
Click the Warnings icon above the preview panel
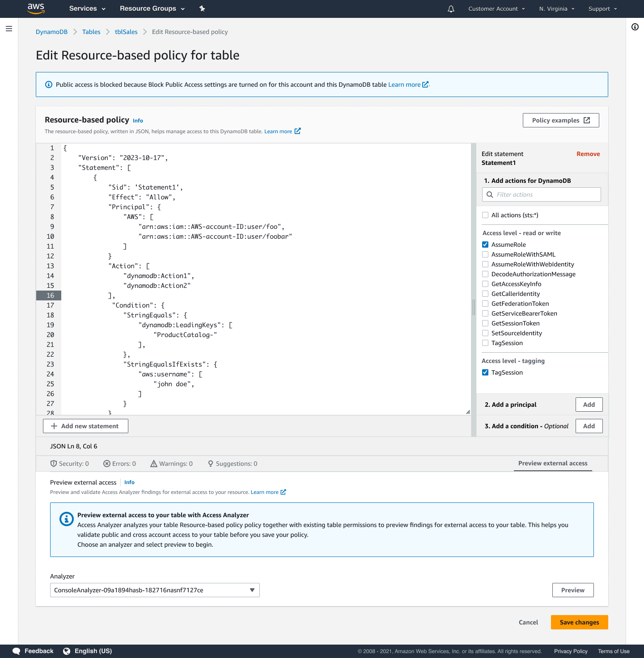tap(154, 464)
